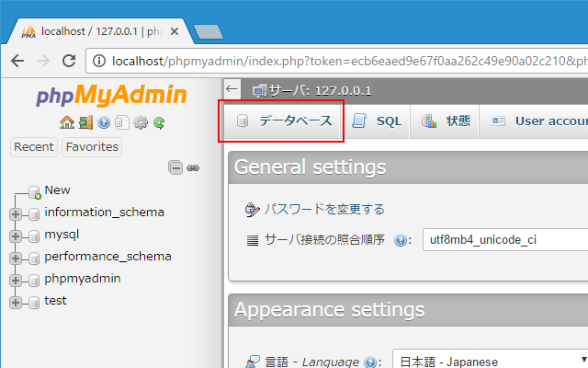Click the log out door icon

tap(85, 122)
